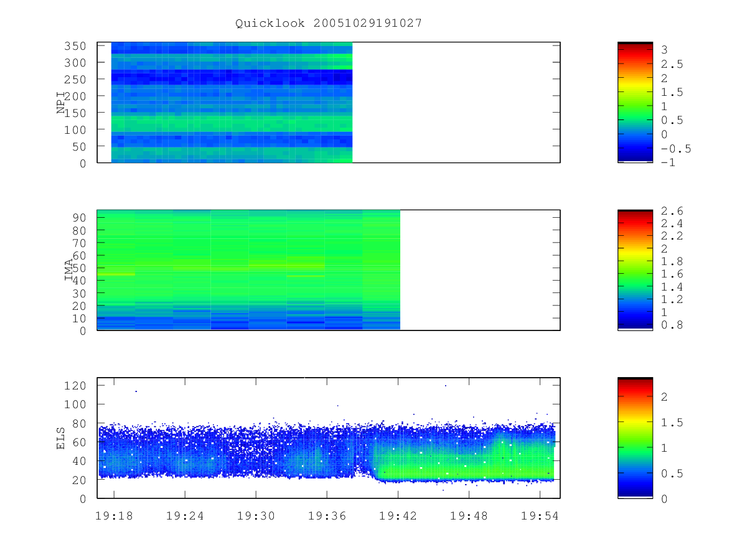Click the NPI axis label
The height and width of the screenshot is (560, 747).
click(61, 103)
